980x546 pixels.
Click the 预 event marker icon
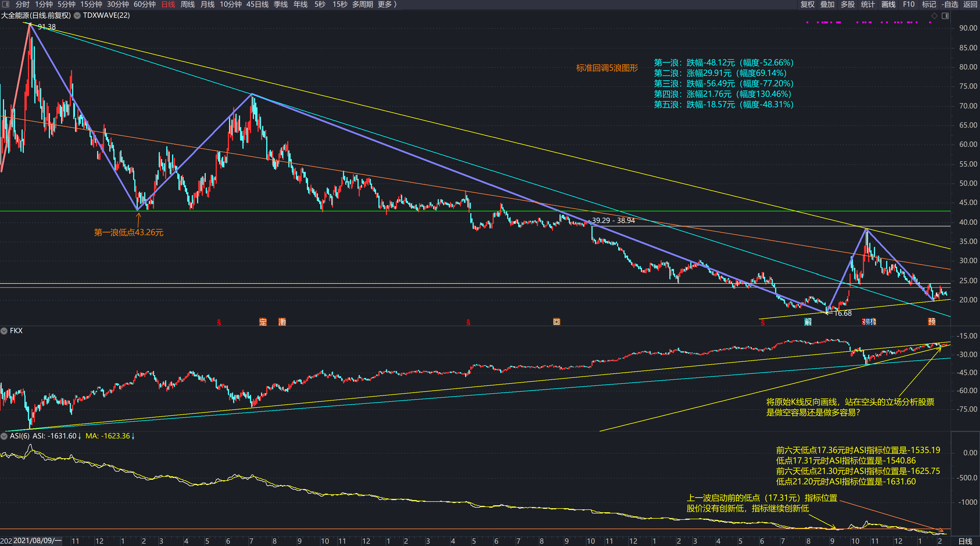tap(932, 322)
